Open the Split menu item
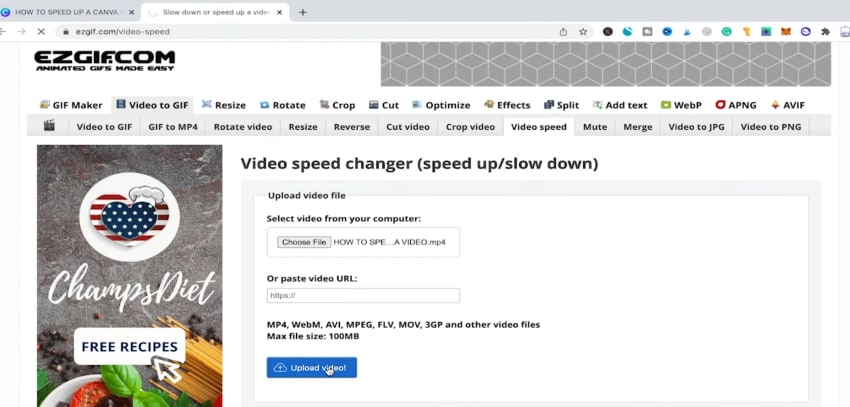 [x=562, y=105]
